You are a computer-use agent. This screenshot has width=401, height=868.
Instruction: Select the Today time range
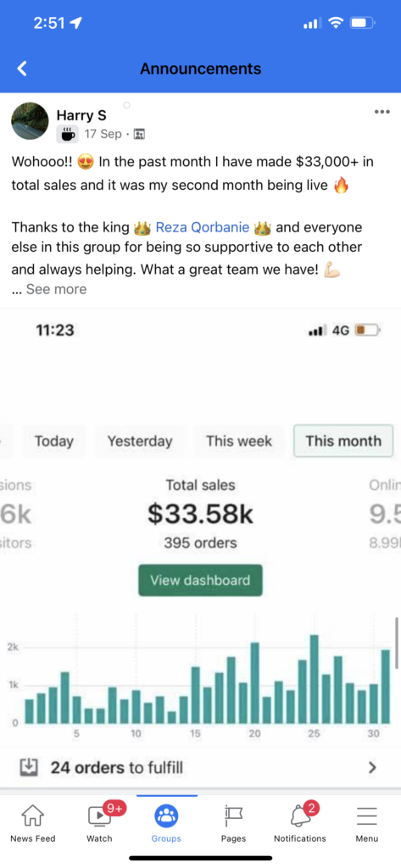point(53,441)
